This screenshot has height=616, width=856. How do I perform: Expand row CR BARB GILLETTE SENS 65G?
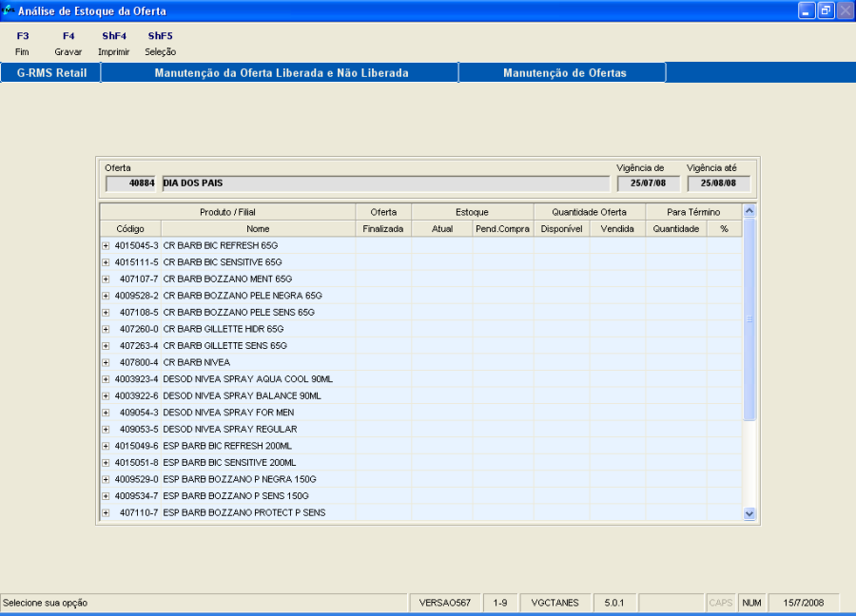[106, 346]
